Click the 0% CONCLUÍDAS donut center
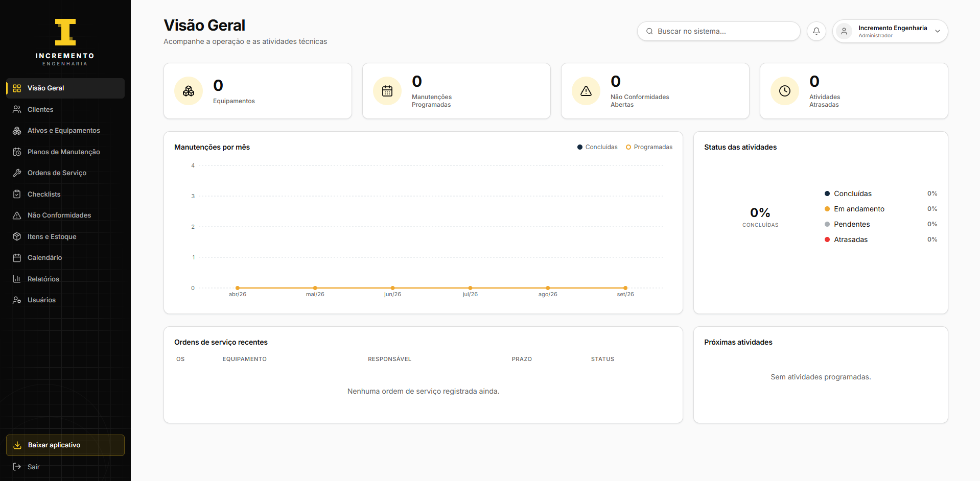This screenshot has height=481, width=980. [x=760, y=217]
